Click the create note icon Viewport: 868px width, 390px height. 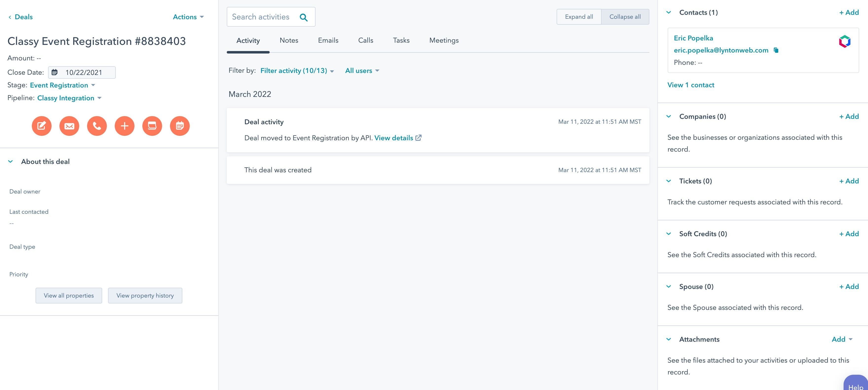[41, 126]
